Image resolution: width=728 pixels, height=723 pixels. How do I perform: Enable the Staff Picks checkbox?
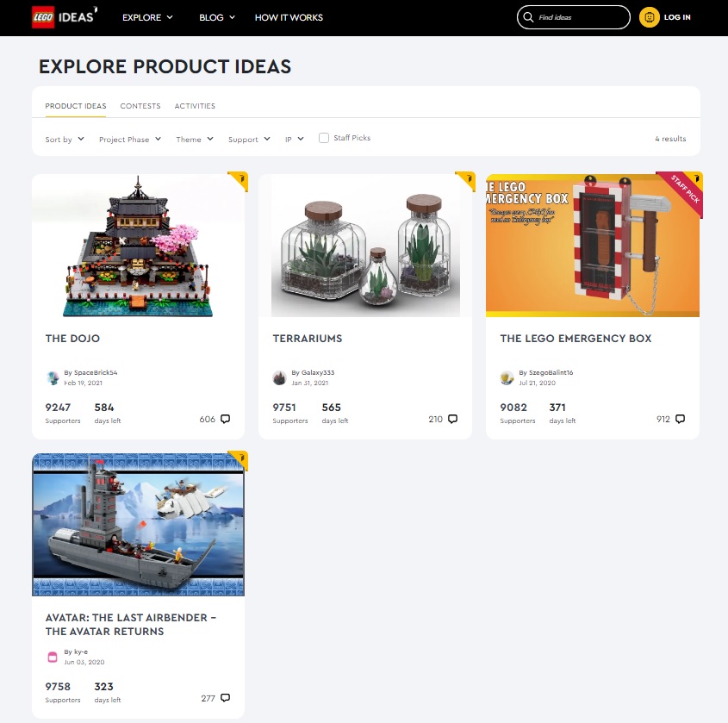pyautogui.click(x=324, y=138)
